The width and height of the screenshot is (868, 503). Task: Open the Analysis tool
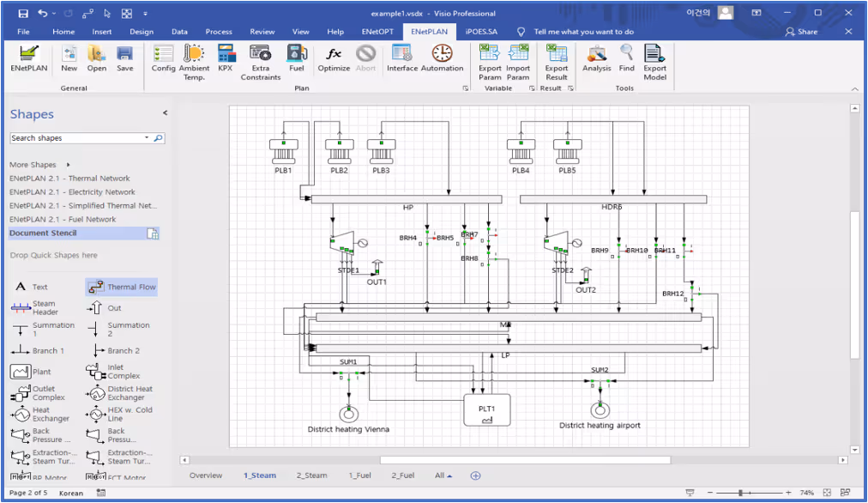tap(596, 58)
